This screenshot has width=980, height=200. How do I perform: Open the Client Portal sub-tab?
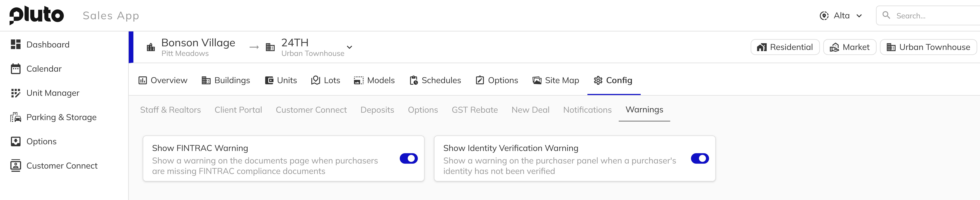click(x=238, y=110)
